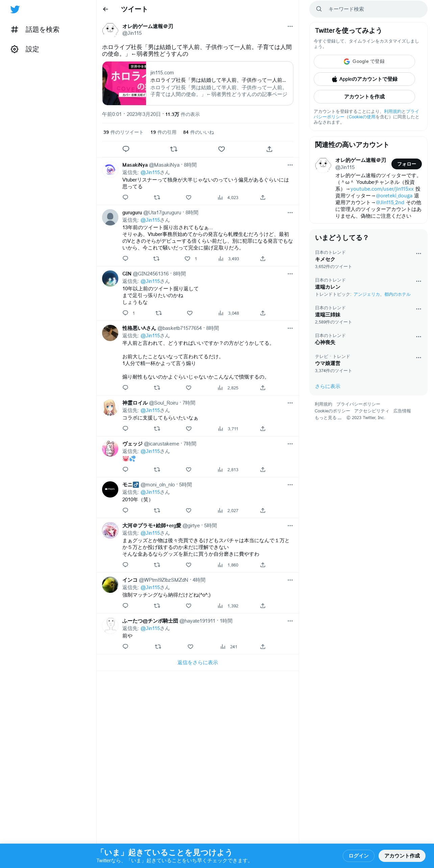Open the jin115.com article card thumbnail
The image size is (434, 868).
coord(124,83)
